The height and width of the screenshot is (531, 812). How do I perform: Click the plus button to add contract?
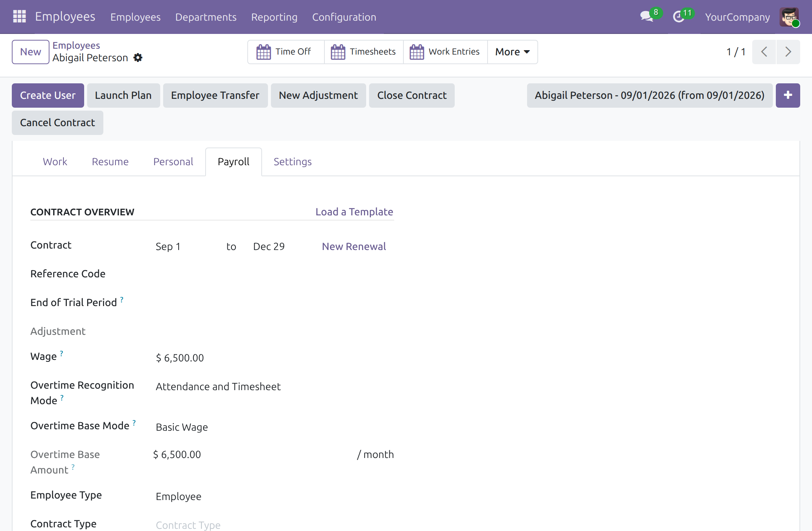click(788, 96)
